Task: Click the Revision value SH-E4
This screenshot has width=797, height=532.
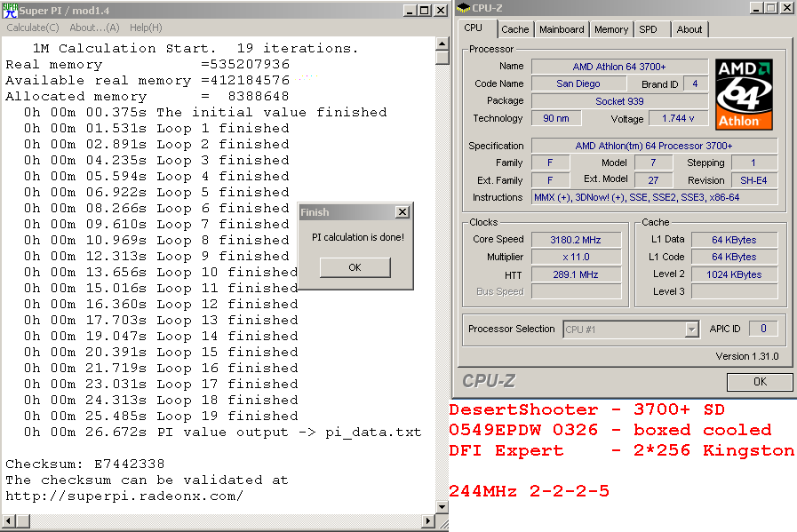Action: pos(753,180)
